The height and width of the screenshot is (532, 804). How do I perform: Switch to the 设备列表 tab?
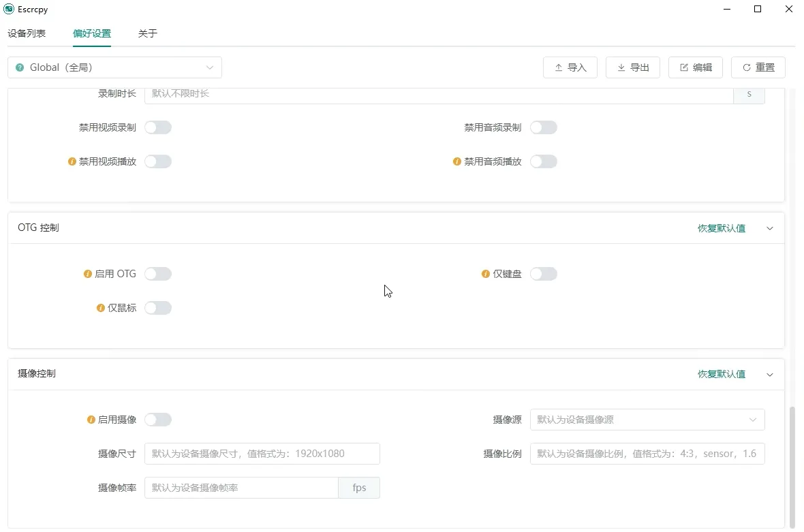point(27,33)
